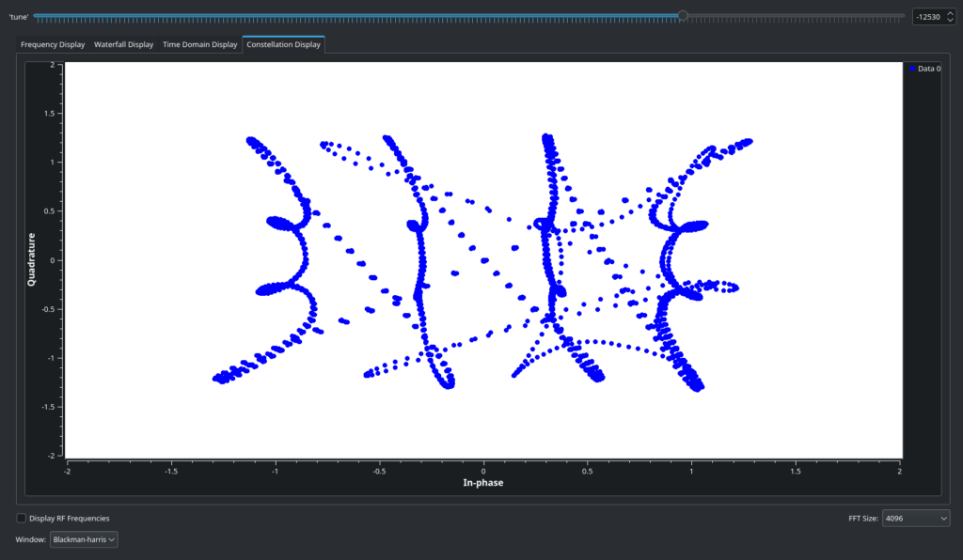Click the tune slider handle
Viewport: 963px width, 560px height.
click(683, 15)
